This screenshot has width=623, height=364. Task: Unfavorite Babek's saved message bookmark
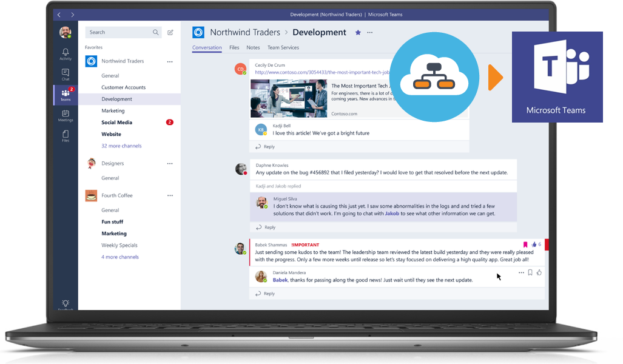525,244
